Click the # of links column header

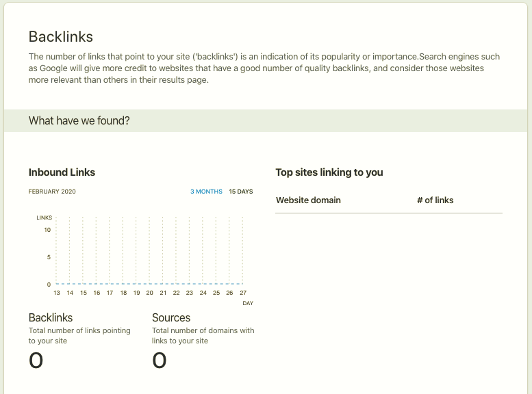(435, 200)
